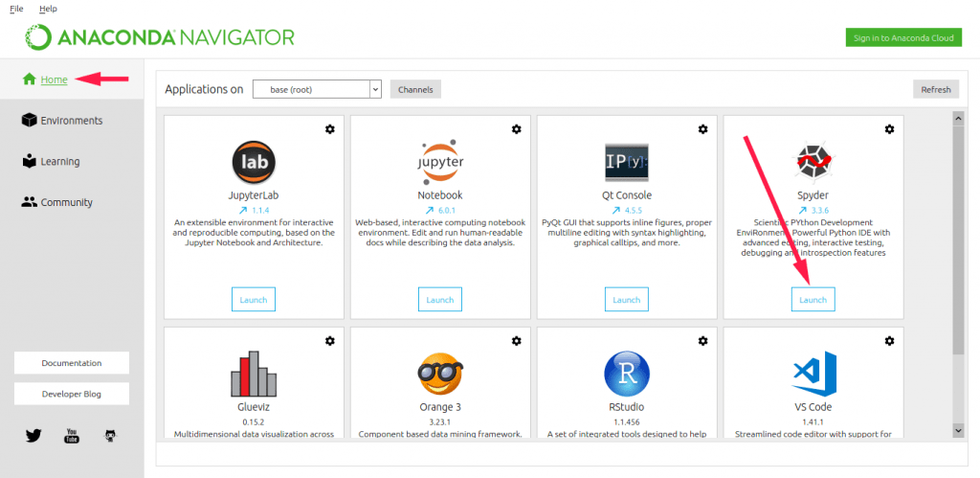Screen dimensions: 980x478
Task: Click the Refresh button
Action: pyautogui.click(x=935, y=89)
